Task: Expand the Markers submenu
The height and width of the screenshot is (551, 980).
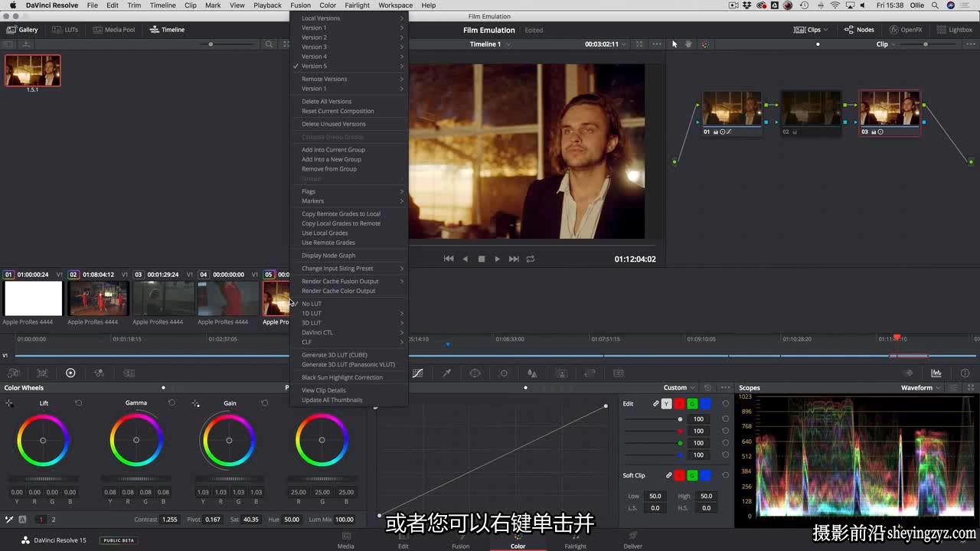Action: click(x=349, y=201)
